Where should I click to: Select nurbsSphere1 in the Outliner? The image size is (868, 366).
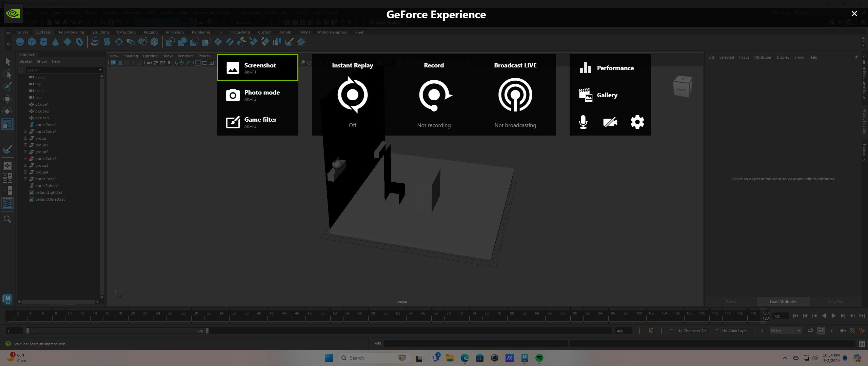point(47,186)
